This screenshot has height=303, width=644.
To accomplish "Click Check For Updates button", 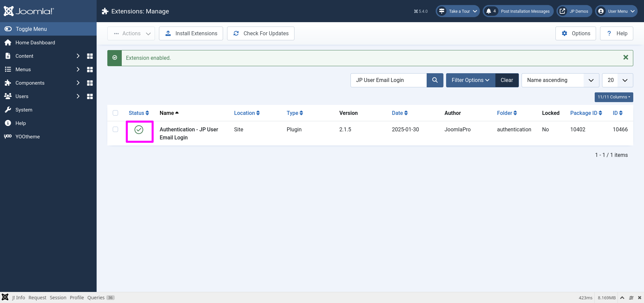I will 261,34.
